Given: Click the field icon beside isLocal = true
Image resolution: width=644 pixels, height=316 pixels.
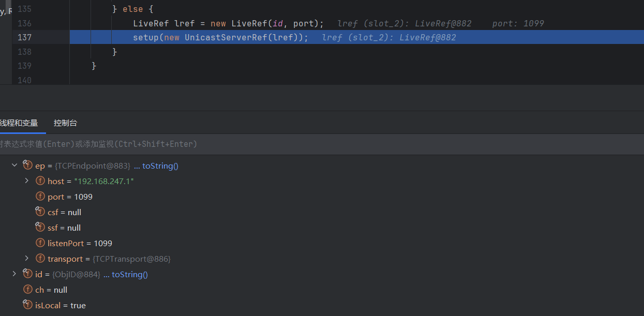Looking at the screenshot, I should 27,305.
